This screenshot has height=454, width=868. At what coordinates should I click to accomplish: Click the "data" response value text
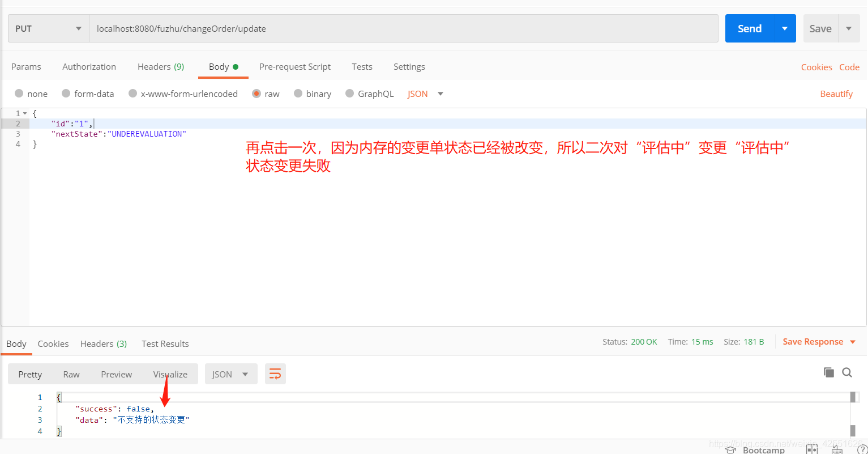(151, 420)
